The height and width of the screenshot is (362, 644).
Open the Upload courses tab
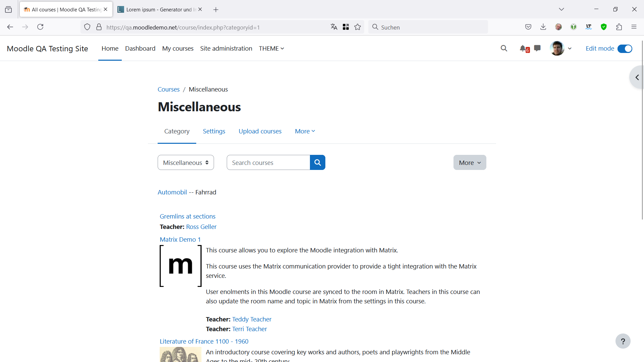point(260,131)
